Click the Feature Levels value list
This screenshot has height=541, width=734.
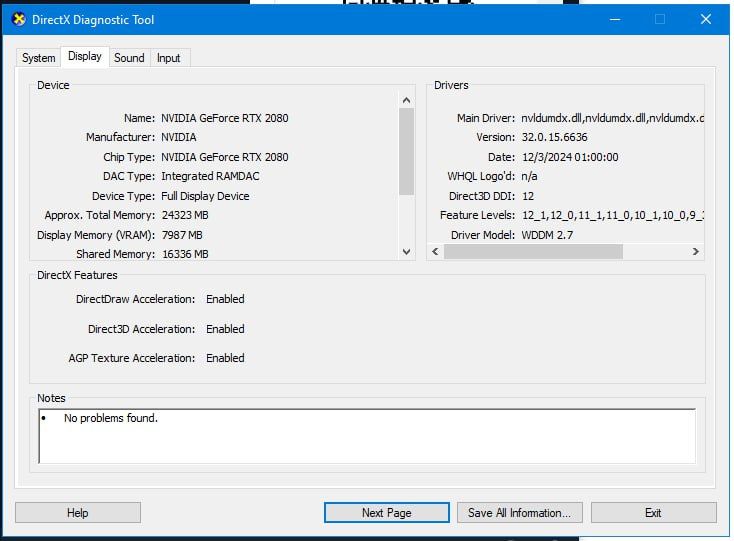pos(612,215)
